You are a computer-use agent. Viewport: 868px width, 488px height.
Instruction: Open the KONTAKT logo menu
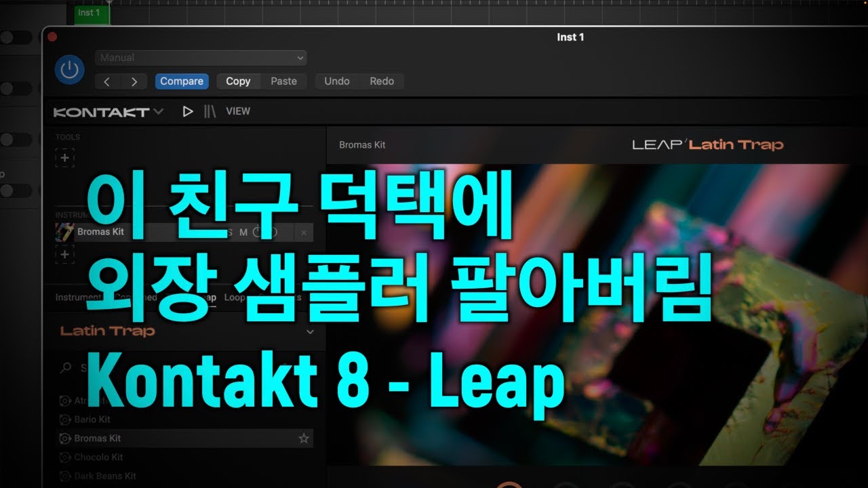click(x=108, y=112)
